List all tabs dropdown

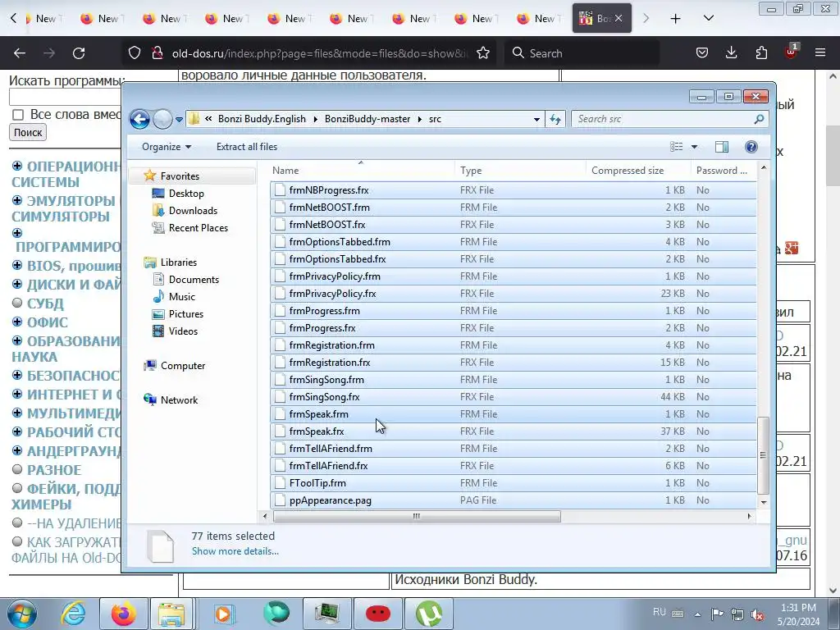click(x=708, y=18)
